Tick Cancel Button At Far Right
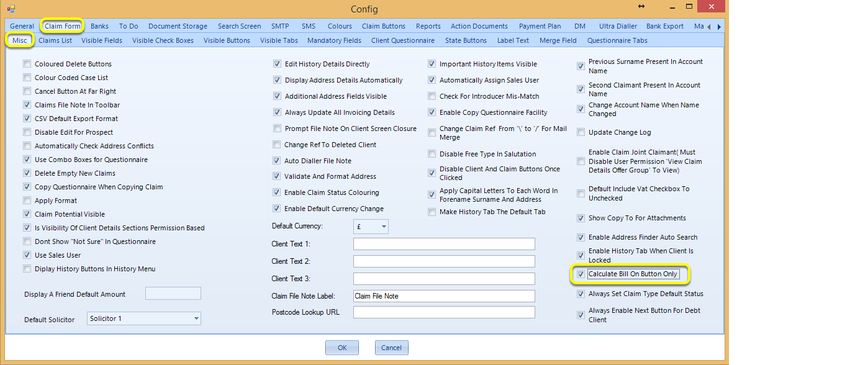855x365 pixels. coord(27,91)
